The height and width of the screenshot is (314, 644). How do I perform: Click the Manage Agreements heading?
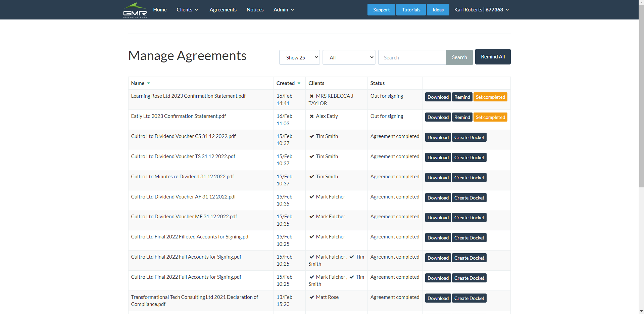(187, 56)
